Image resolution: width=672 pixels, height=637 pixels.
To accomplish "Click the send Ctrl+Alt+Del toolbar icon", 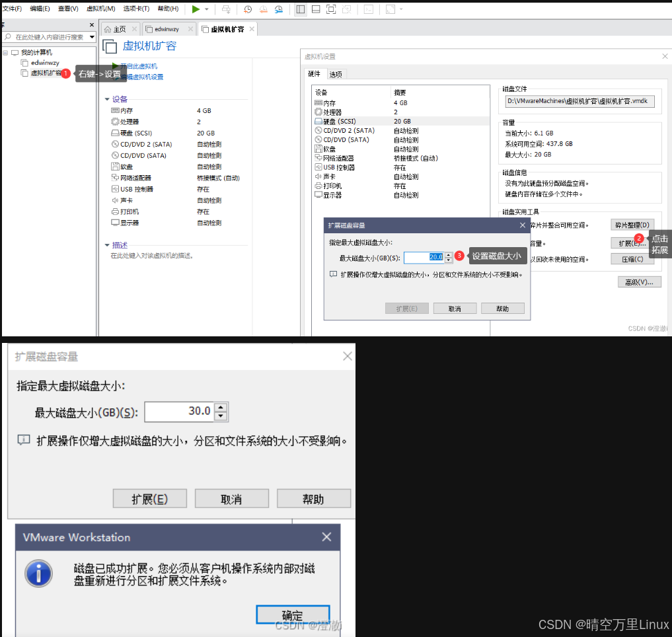I will (x=226, y=9).
